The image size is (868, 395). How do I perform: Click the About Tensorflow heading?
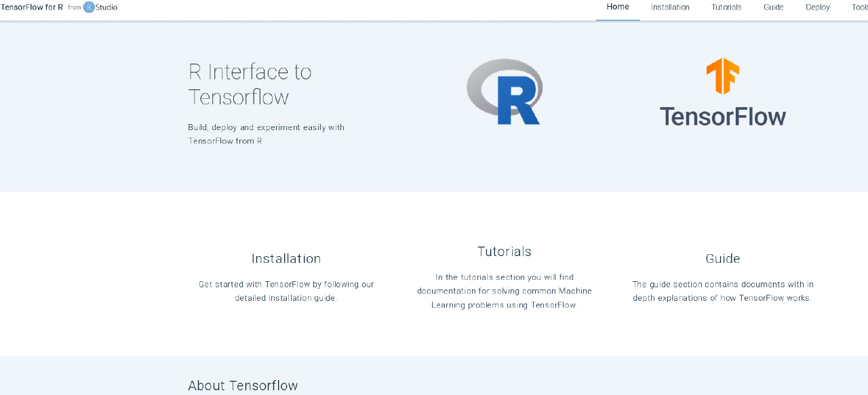point(243,385)
